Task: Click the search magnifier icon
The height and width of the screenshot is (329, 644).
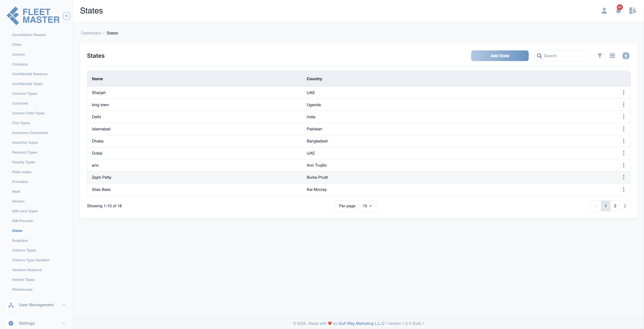Action: click(x=539, y=56)
